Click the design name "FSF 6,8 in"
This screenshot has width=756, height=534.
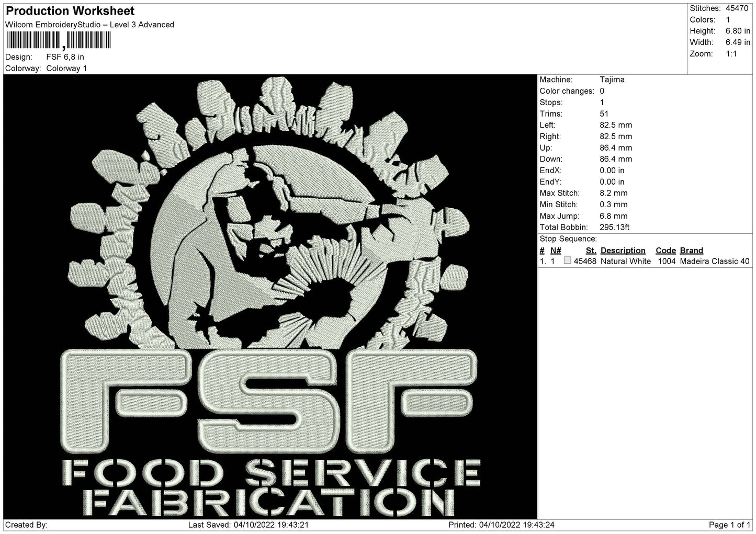point(65,57)
